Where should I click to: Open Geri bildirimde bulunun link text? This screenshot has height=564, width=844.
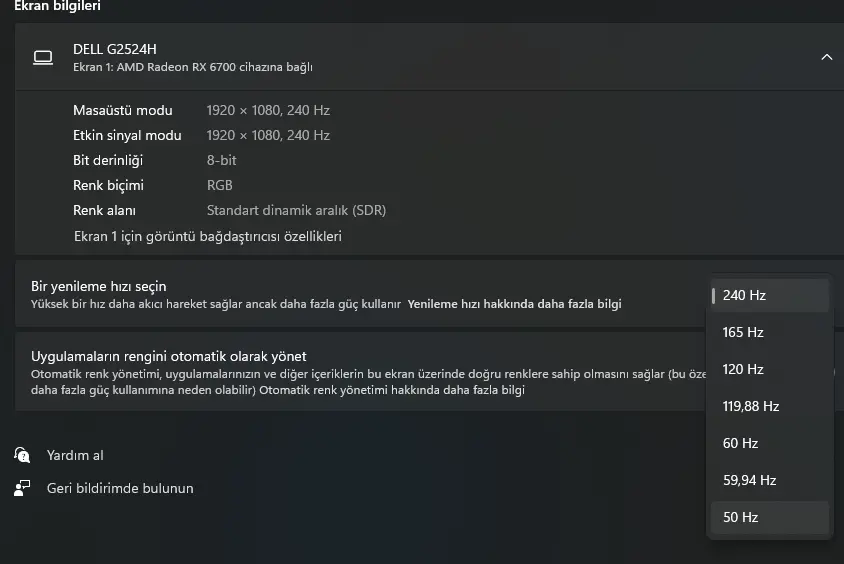pyautogui.click(x=120, y=488)
